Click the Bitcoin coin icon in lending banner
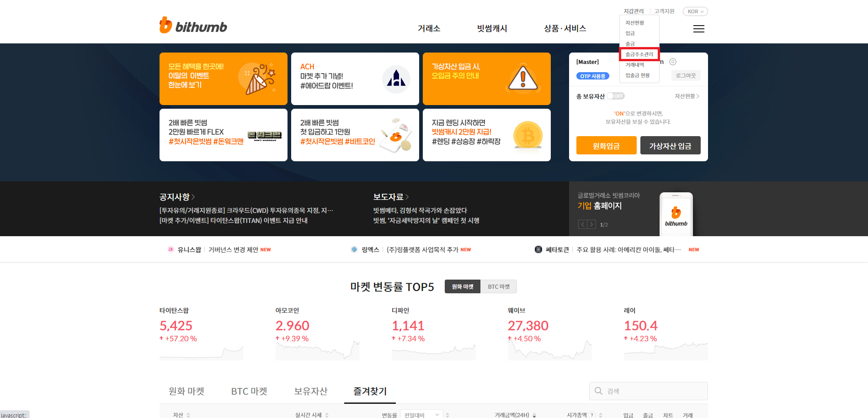 coord(528,136)
